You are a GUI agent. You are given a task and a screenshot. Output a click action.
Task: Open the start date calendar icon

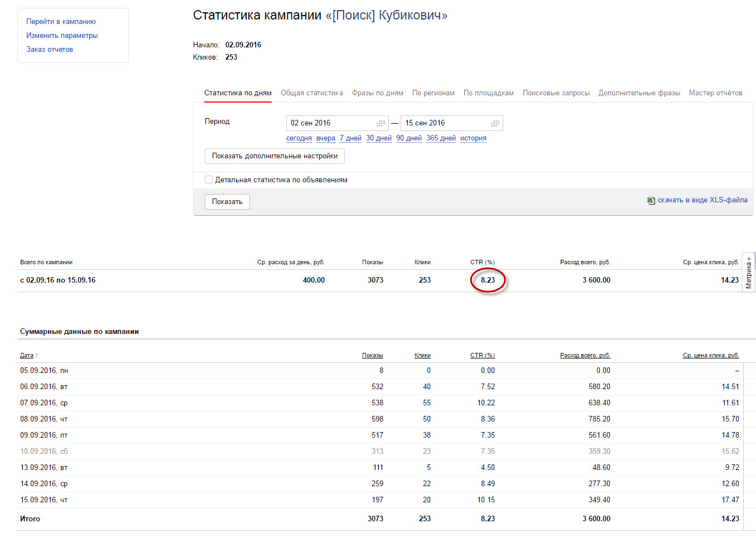pyautogui.click(x=381, y=123)
